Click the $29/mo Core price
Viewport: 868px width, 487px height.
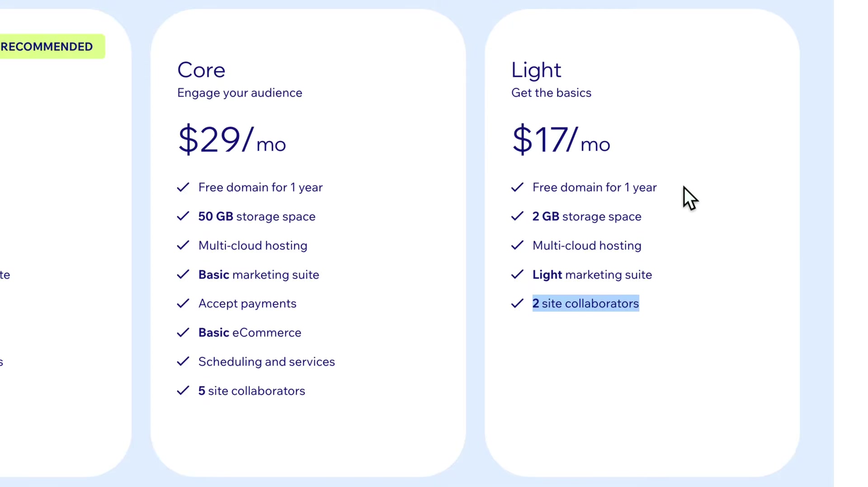point(232,140)
